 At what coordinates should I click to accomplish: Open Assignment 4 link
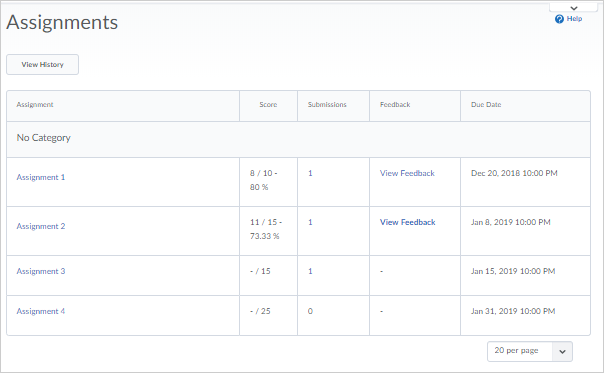[41, 311]
